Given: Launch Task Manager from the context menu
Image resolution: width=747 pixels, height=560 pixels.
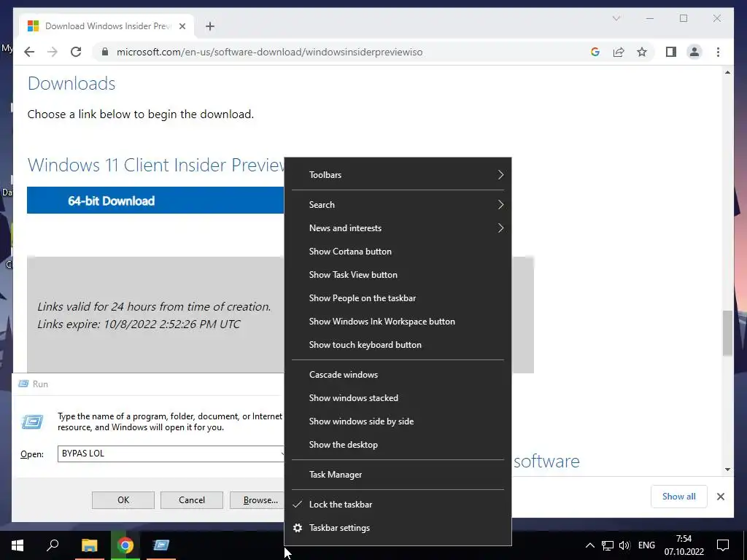Looking at the screenshot, I should click(398, 475).
